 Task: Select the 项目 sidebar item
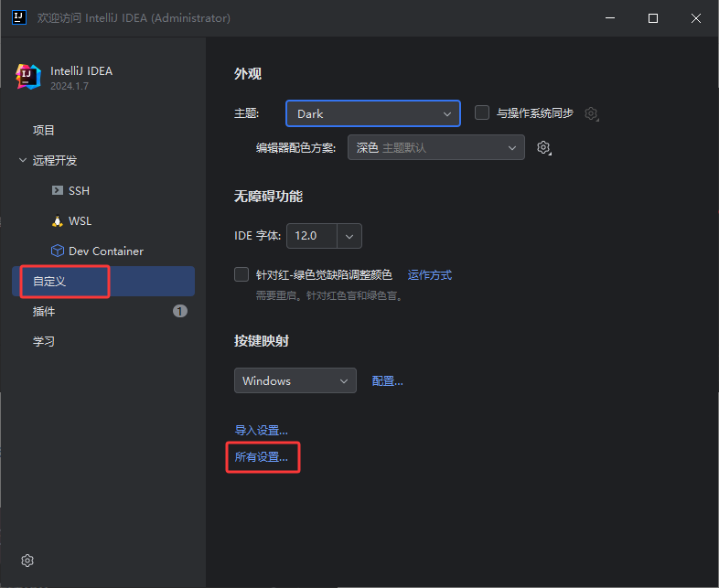(x=44, y=131)
